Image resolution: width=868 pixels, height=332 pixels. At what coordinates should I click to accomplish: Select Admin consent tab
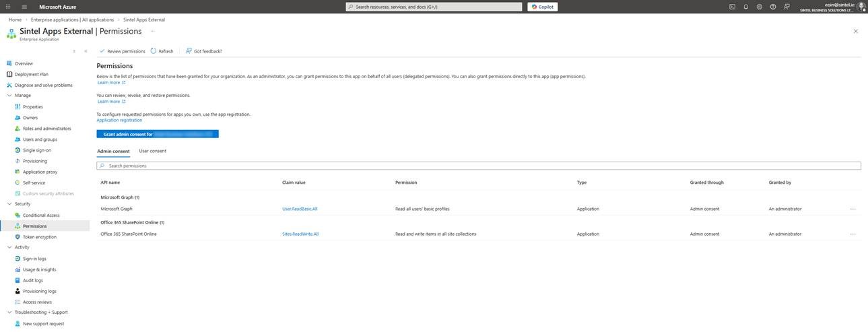pos(113,151)
